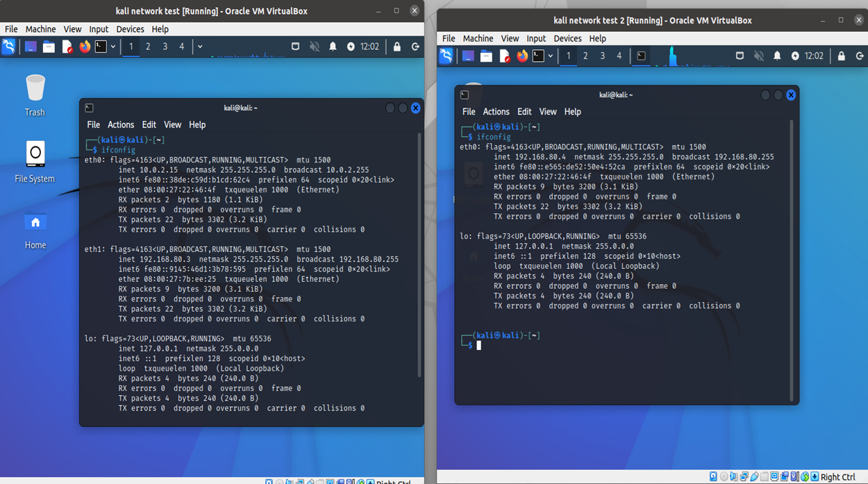Open the Machine menu of kali network test
This screenshot has height=484, width=868.
point(40,29)
